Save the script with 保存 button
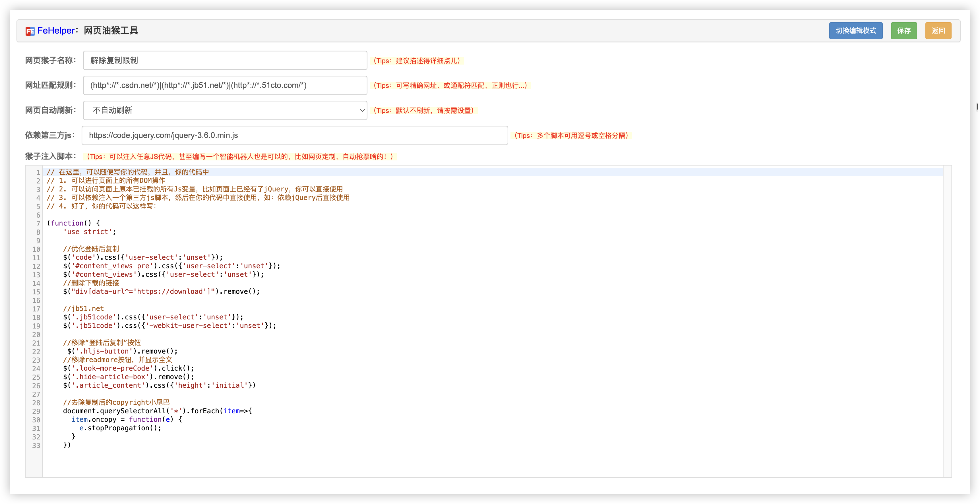980x504 pixels. [903, 31]
